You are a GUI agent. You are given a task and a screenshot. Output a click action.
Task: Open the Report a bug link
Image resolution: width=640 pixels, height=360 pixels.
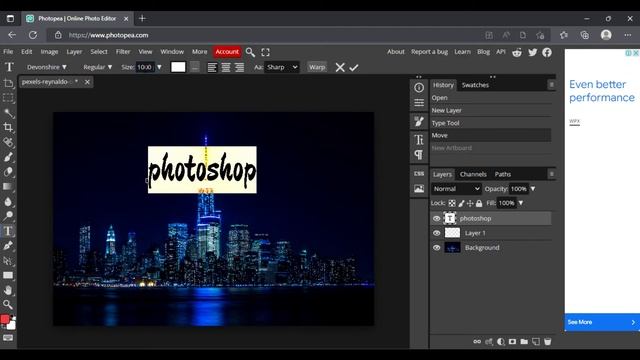pyautogui.click(x=429, y=52)
